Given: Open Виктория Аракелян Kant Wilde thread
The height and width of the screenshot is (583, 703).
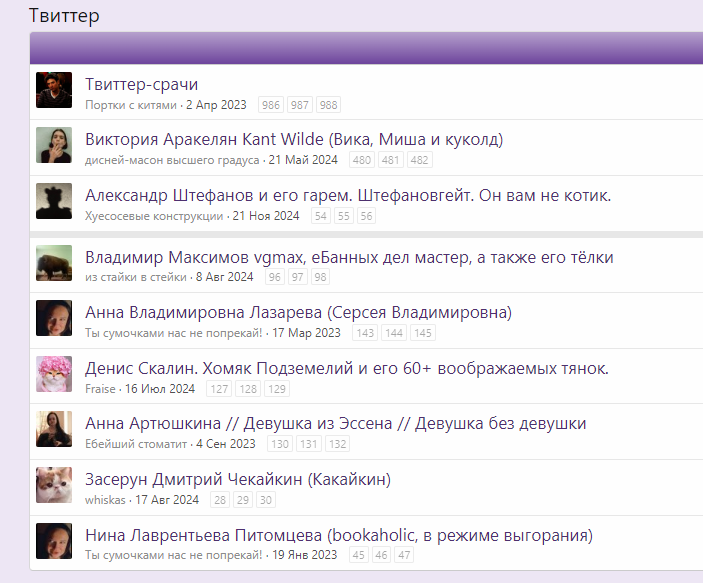Looking at the screenshot, I should click(x=294, y=139).
